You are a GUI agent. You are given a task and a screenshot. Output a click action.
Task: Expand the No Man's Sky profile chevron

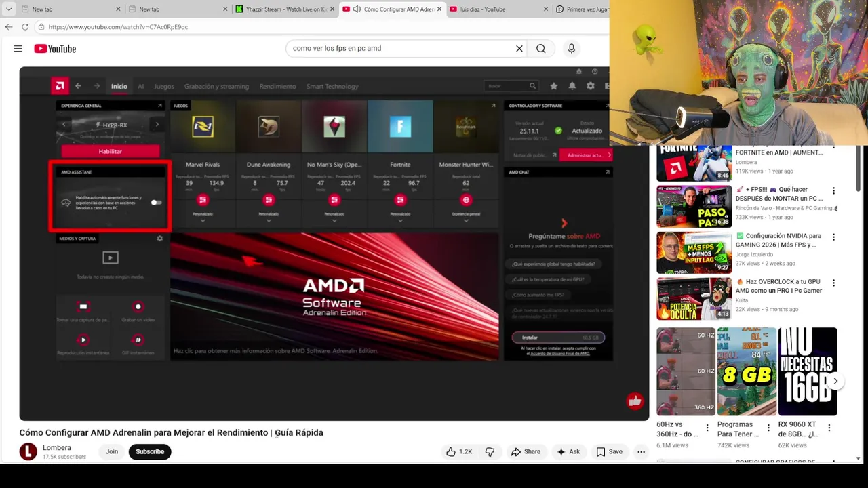coord(334,220)
